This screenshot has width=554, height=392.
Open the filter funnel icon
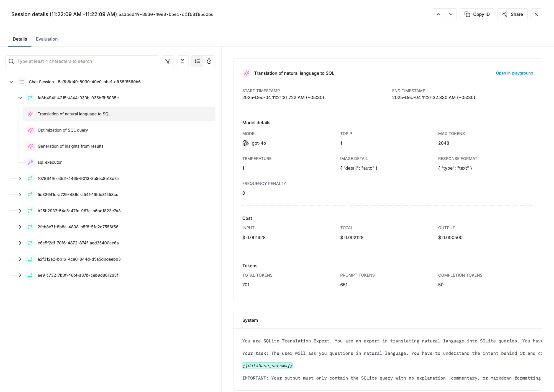[x=168, y=61]
